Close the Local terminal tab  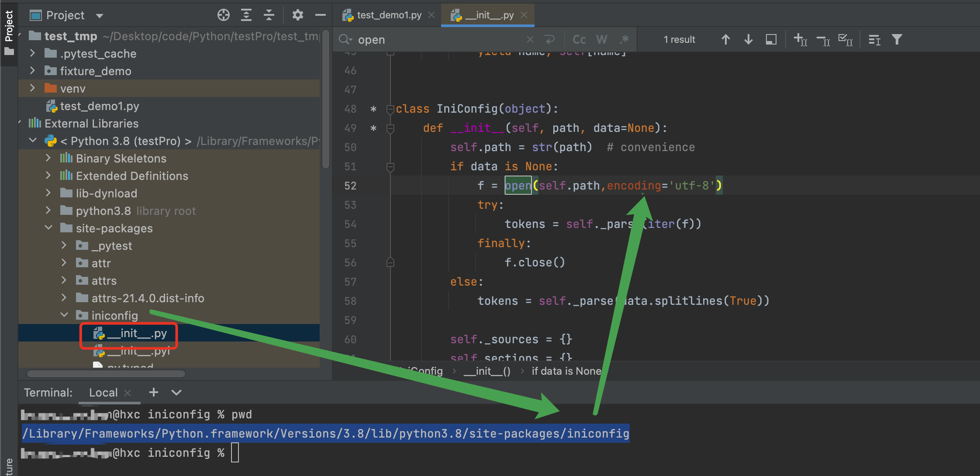pos(128,393)
